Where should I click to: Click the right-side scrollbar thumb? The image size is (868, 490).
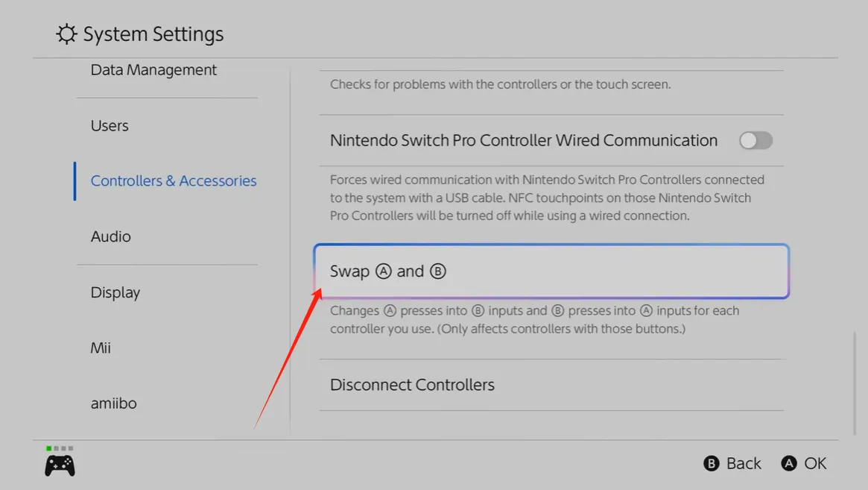855,383
